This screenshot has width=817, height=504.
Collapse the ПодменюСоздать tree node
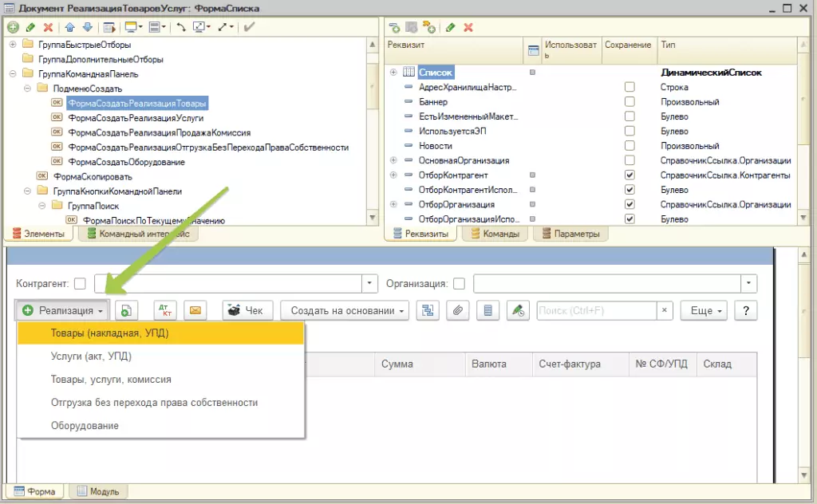(x=27, y=89)
